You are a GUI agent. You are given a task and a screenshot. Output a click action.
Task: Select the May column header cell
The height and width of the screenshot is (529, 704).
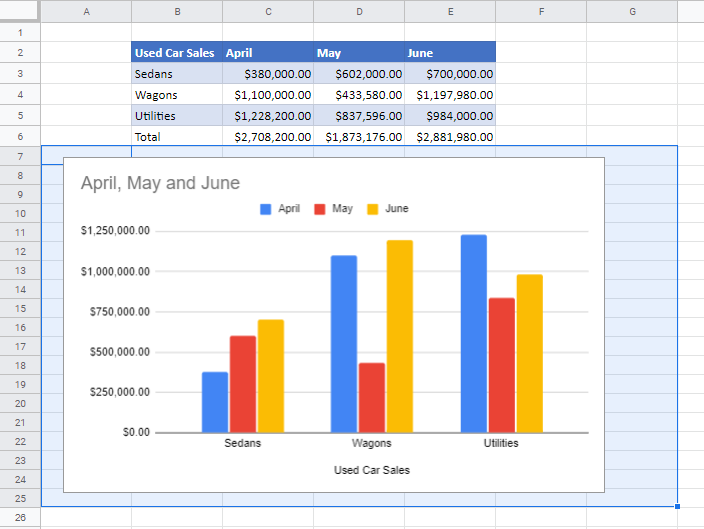[358, 52]
